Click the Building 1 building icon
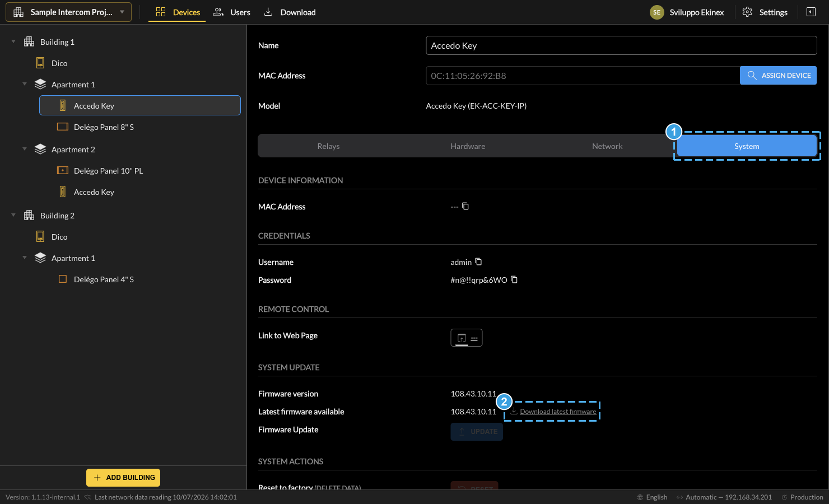This screenshot has width=829, height=504. pos(29,41)
